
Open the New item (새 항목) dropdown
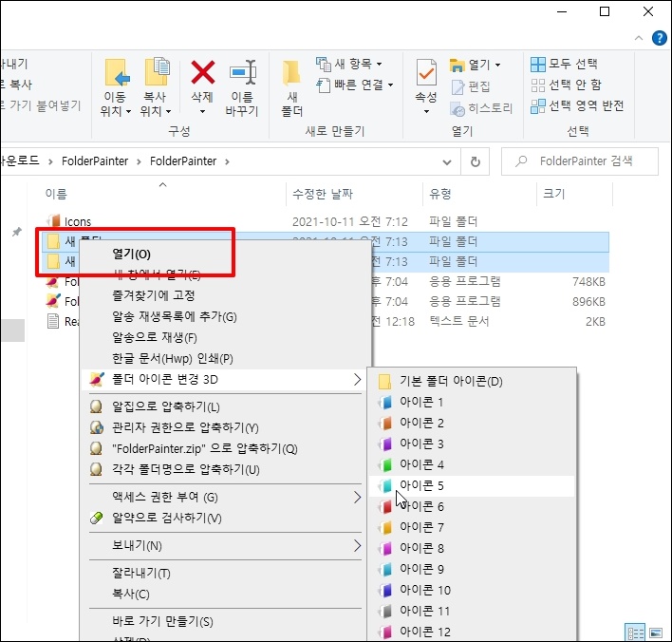[x=349, y=64]
